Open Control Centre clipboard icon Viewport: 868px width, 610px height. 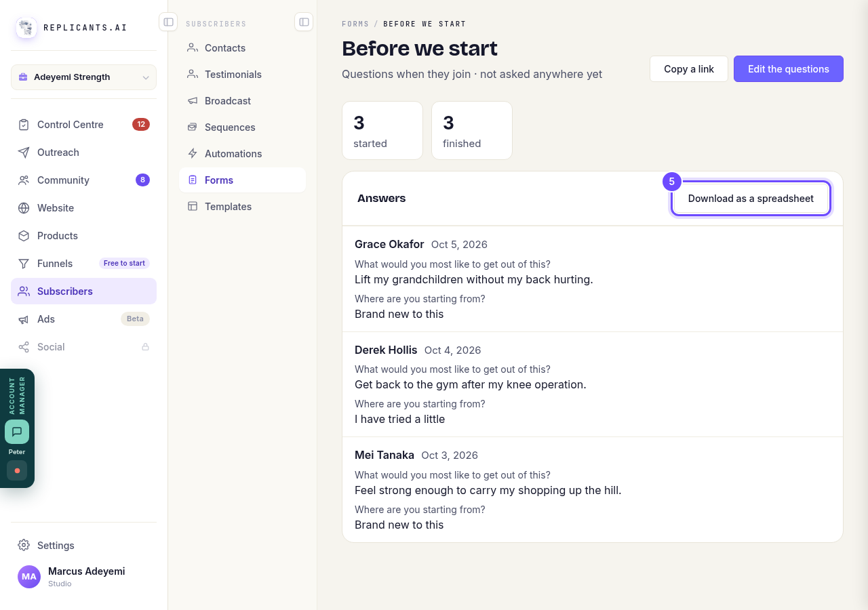point(24,125)
